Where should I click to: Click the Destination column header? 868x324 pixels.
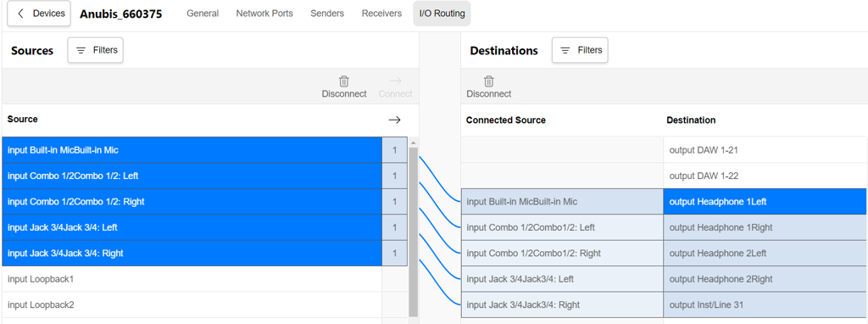[691, 120]
